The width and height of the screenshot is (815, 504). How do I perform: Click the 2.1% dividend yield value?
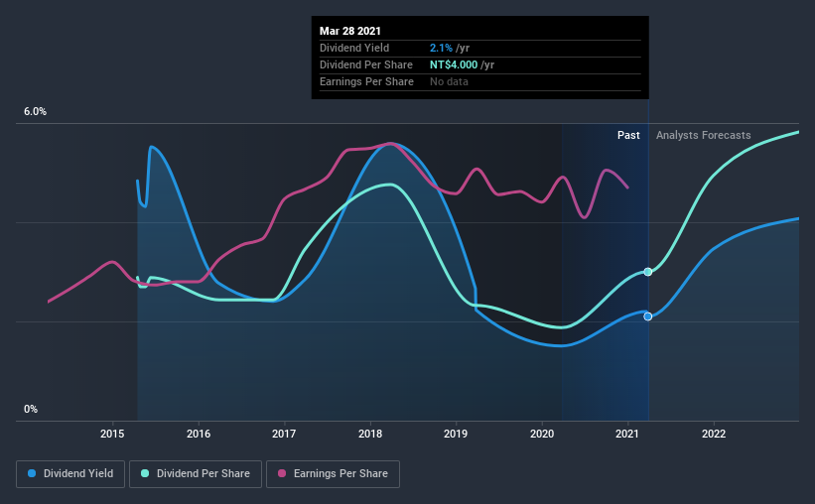(441, 48)
